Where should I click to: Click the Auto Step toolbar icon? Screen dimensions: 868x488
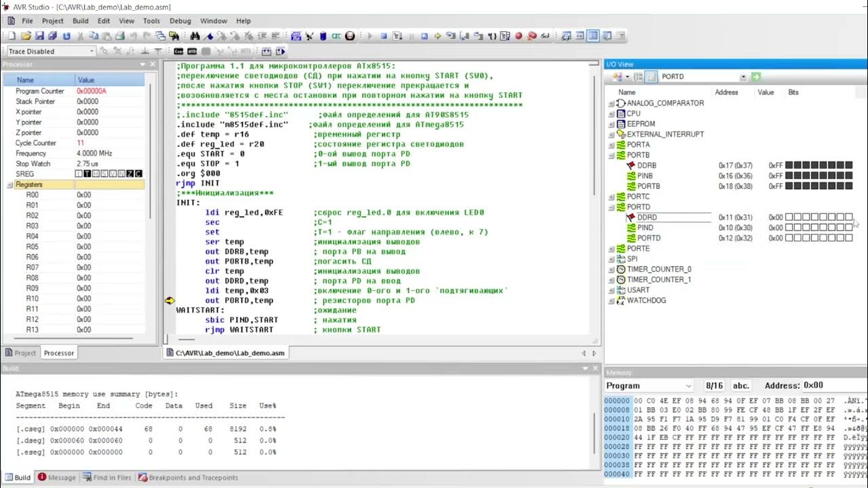pyautogui.click(x=505, y=36)
